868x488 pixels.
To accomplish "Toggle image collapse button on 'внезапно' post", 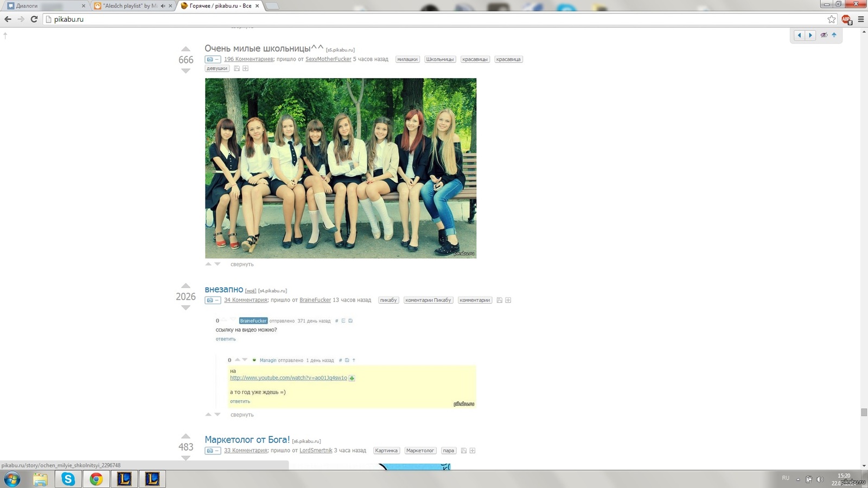I will 212,300.
